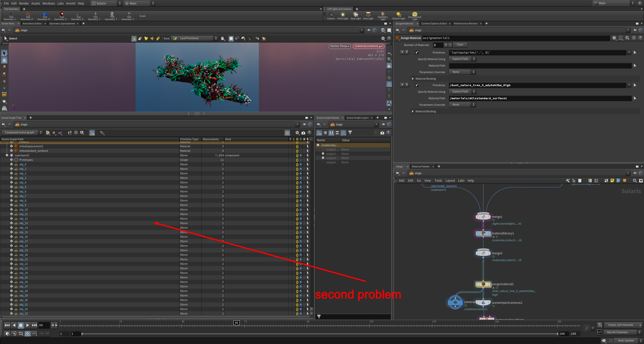Select the viewport Select tool arrow
This screenshot has width=644, height=344.
[4, 53]
